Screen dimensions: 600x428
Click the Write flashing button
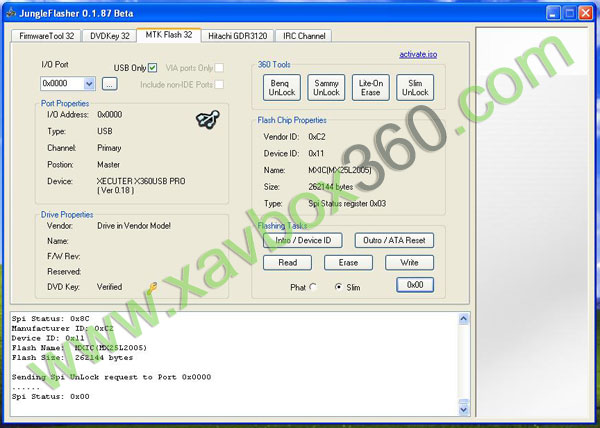(409, 262)
